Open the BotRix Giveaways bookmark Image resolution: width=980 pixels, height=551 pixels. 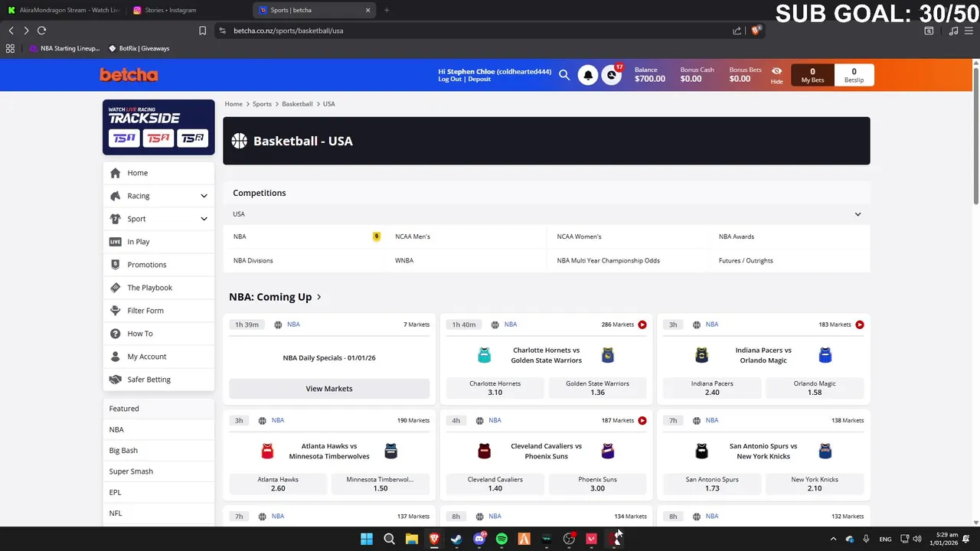pyautogui.click(x=139, y=48)
